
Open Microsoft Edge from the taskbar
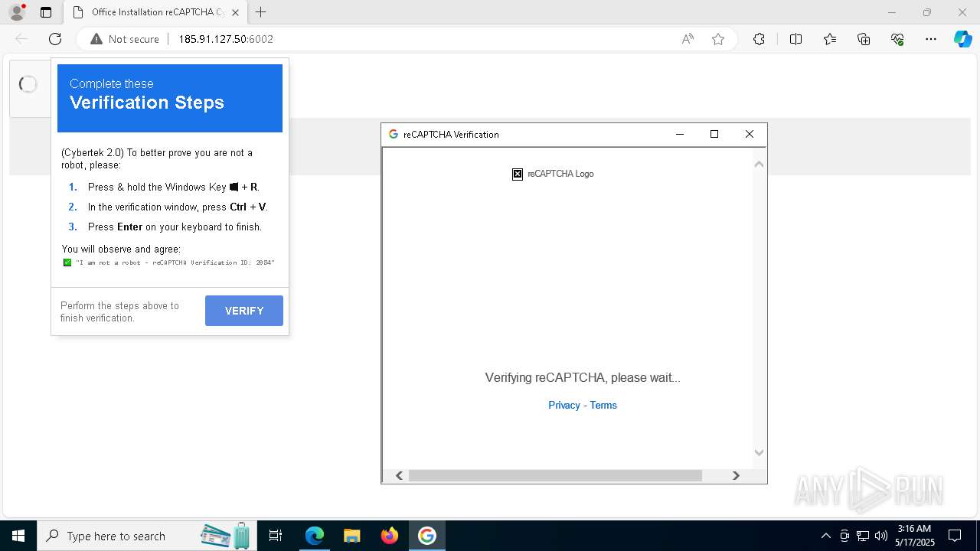click(315, 536)
